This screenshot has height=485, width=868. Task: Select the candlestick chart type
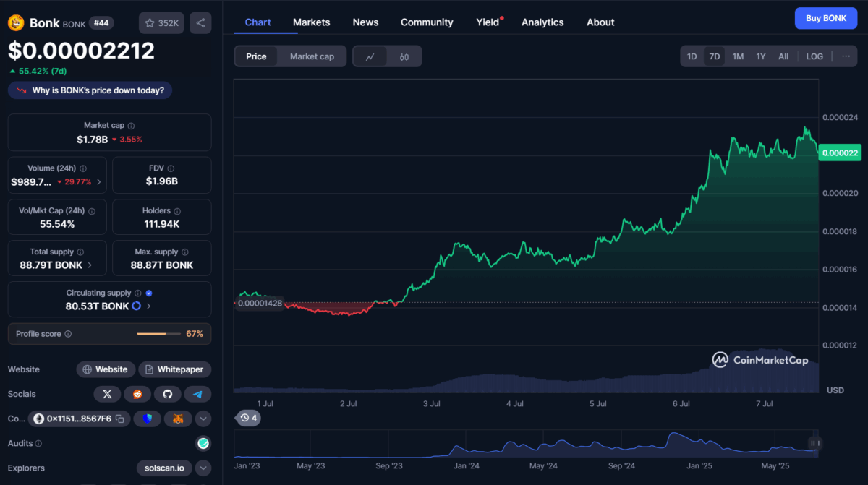[404, 56]
